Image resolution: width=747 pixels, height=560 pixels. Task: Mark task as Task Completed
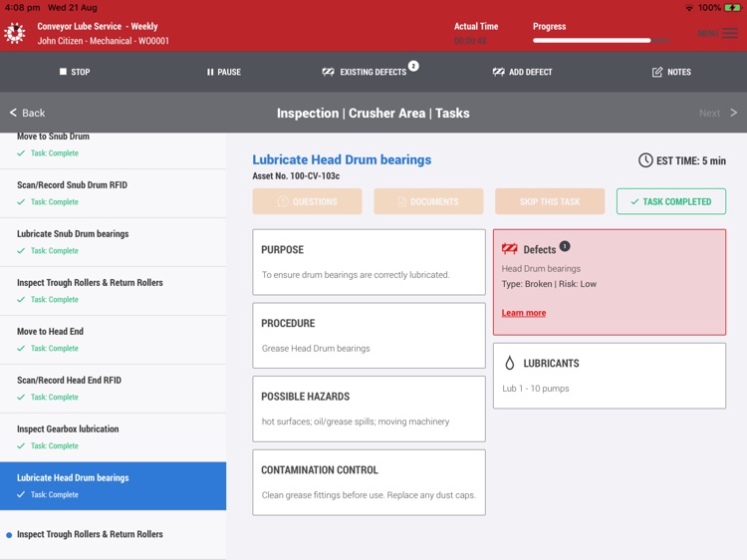pos(670,201)
